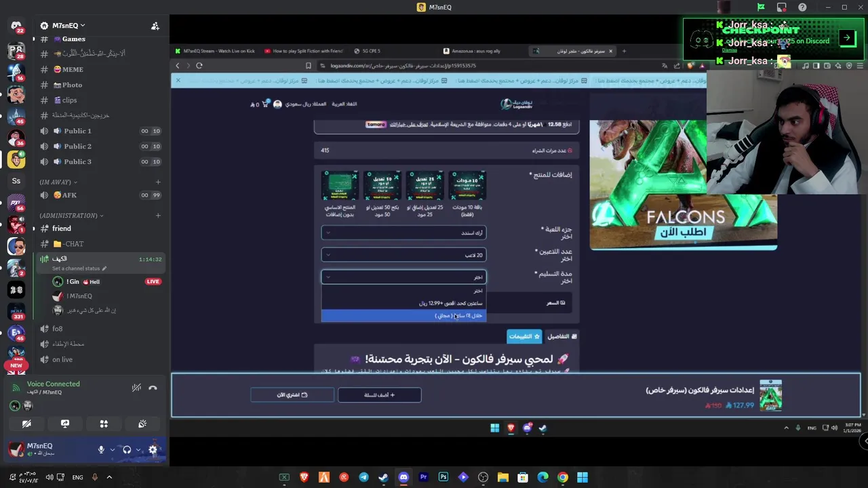Disconnect from the voice channel
Image resolution: width=868 pixels, height=488 pixels.
click(x=153, y=388)
